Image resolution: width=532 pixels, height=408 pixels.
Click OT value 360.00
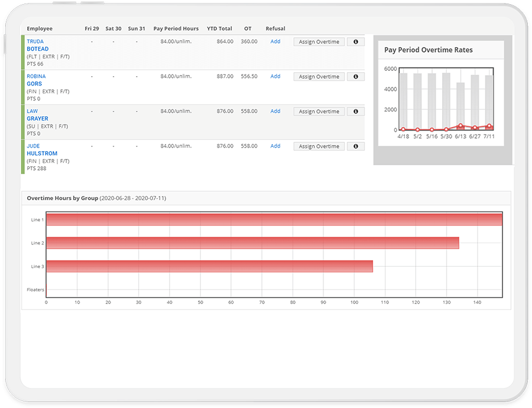[249, 41]
